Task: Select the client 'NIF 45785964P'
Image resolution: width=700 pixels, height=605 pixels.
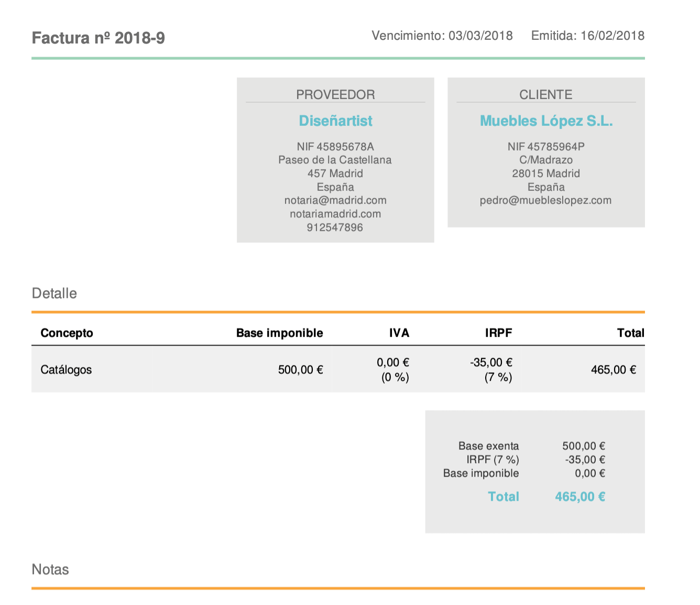Action: (x=546, y=146)
